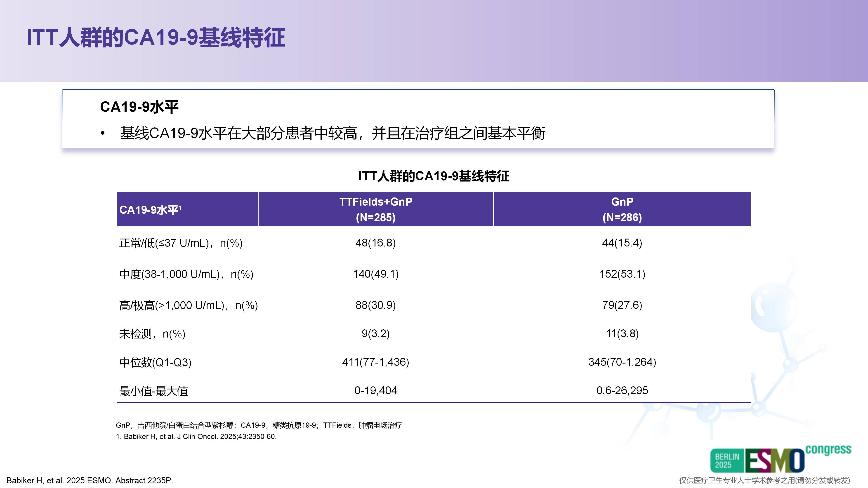Click the value 48(16.8) in the table
Screen dimensions: 868x488
tap(375, 243)
